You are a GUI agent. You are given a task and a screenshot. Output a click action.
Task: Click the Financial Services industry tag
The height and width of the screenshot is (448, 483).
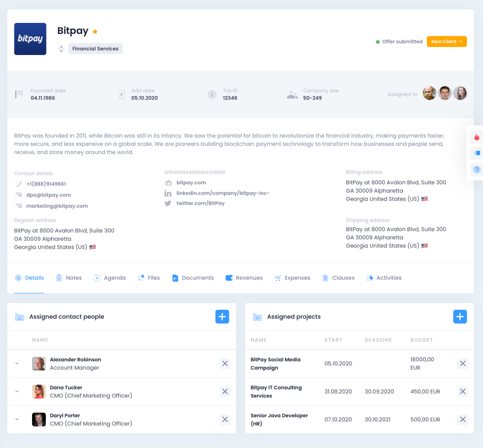pyautogui.click(x=95, y=48)
